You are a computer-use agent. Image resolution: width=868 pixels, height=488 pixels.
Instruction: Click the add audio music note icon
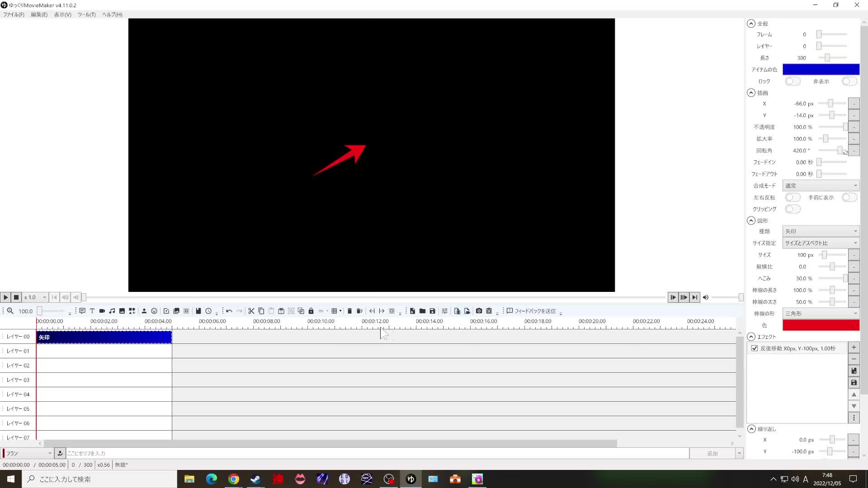[x=112, y=311]
